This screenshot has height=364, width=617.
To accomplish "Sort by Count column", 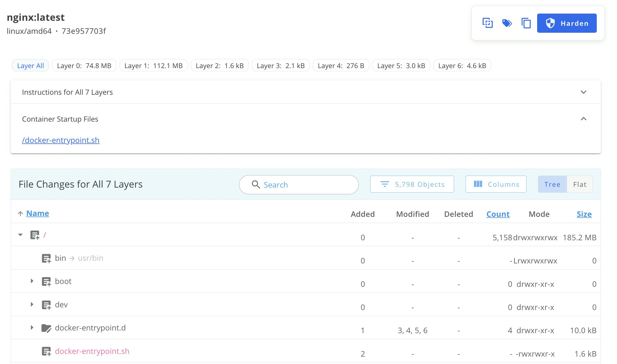I will coord(498,214).
